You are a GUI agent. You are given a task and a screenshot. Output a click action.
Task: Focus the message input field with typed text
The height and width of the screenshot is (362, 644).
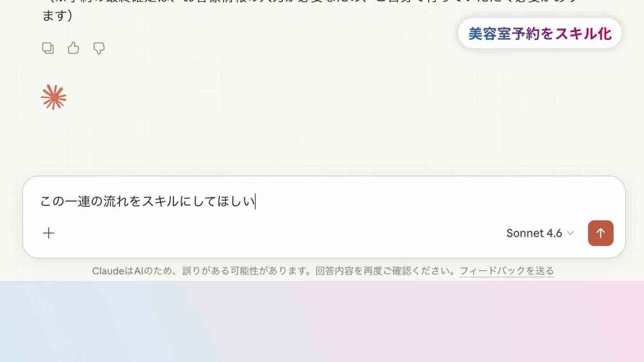click(x=324, y=201)
